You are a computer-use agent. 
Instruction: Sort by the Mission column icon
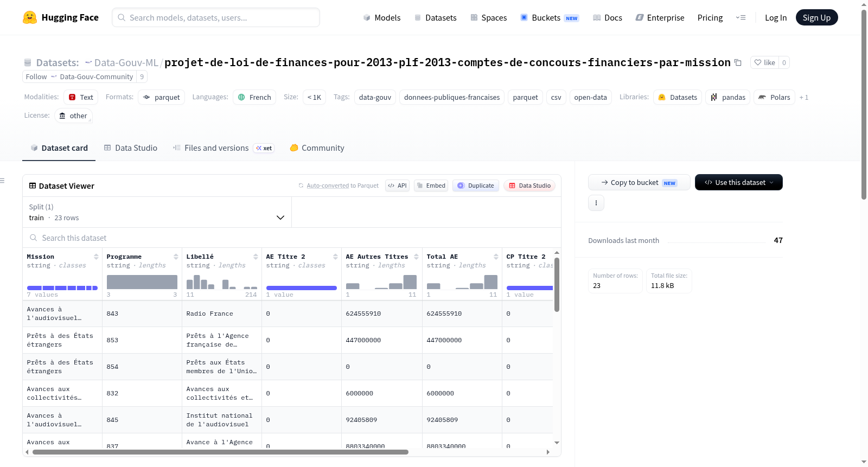(96, 257)
